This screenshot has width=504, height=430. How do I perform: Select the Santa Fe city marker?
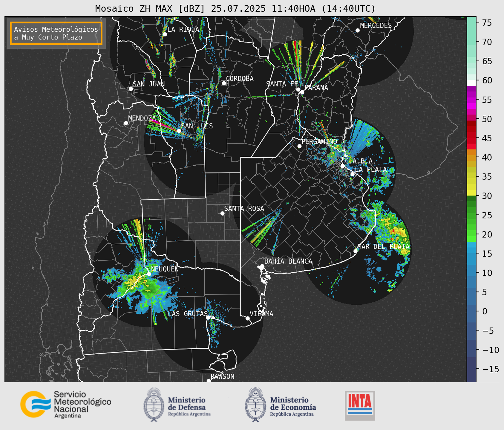click(x=298, y=89)
